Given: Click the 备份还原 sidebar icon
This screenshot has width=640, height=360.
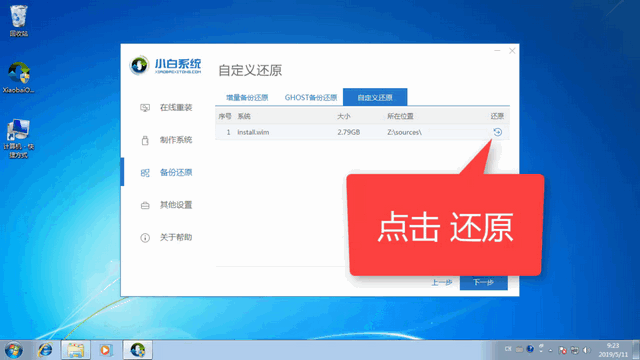Looking at the screenshot, I should pos(145,173).
